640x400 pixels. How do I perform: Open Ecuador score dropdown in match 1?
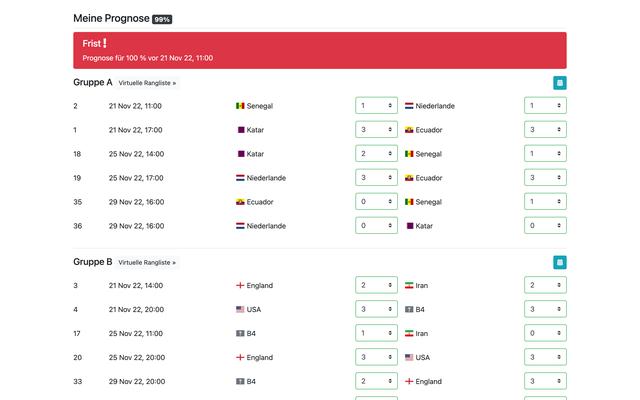tap(545, 130)
